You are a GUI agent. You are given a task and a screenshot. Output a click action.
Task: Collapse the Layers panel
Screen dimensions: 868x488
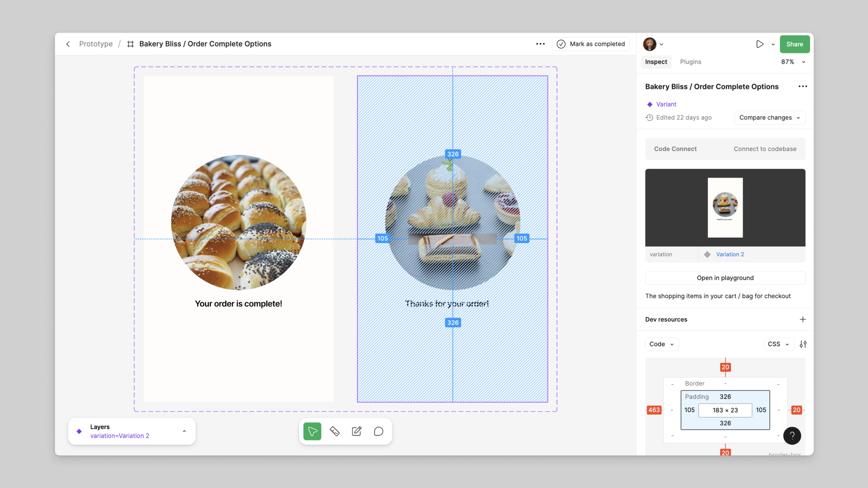tap(184, 431)
